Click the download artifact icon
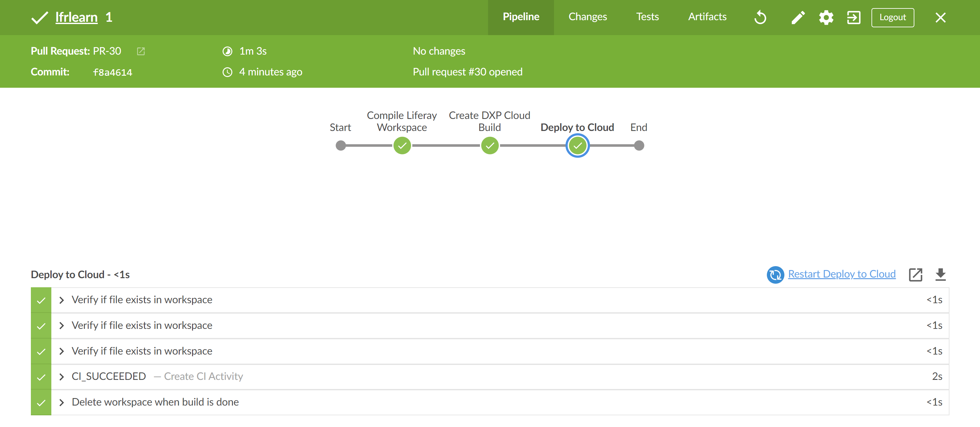Screen dimensions: 980x427 click(x=941, y=274)
